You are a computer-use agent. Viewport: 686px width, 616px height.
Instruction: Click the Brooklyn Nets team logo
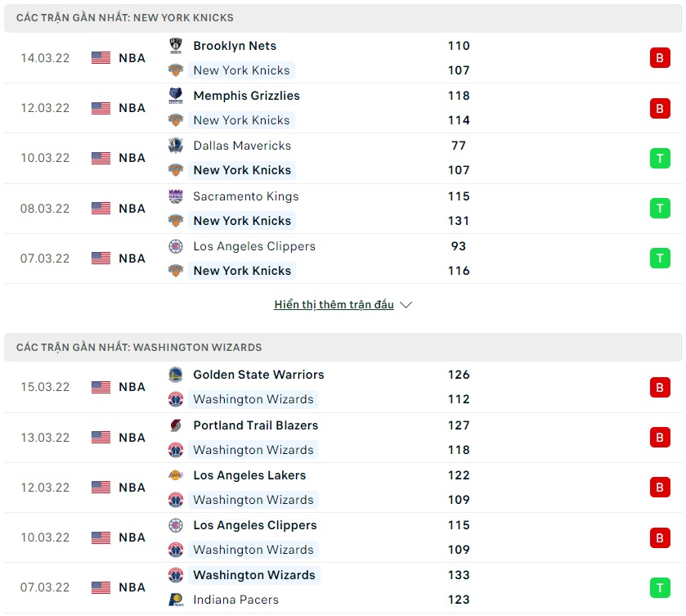click(x=176, y=46)
